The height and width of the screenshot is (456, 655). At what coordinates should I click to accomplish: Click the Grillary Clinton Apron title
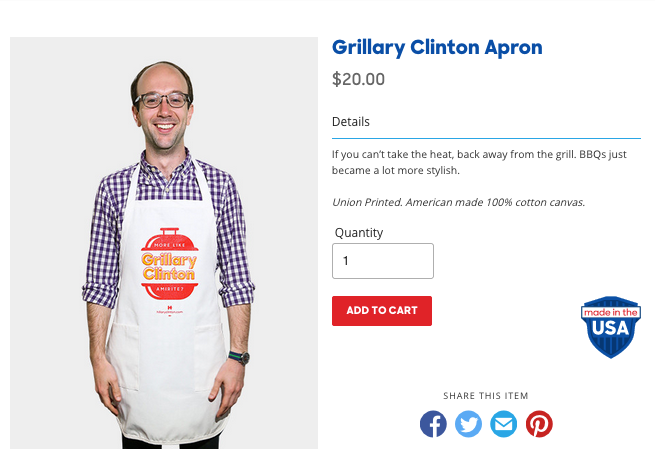point(437,48)
